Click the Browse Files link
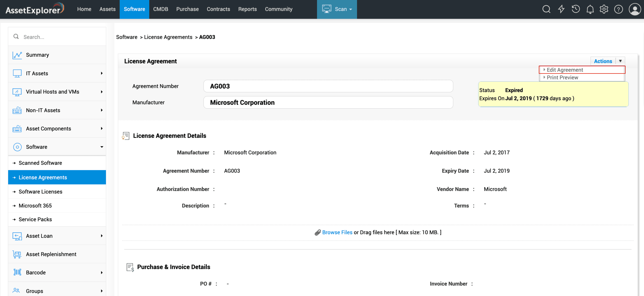Image resolution: width=644 pixels, height=296 pixels. pos(337,232)
